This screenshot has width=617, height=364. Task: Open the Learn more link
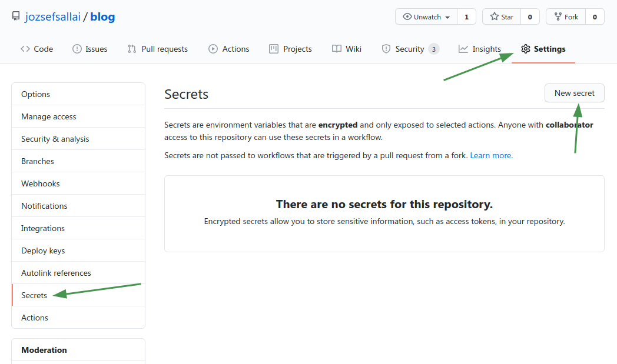(490, 155)
